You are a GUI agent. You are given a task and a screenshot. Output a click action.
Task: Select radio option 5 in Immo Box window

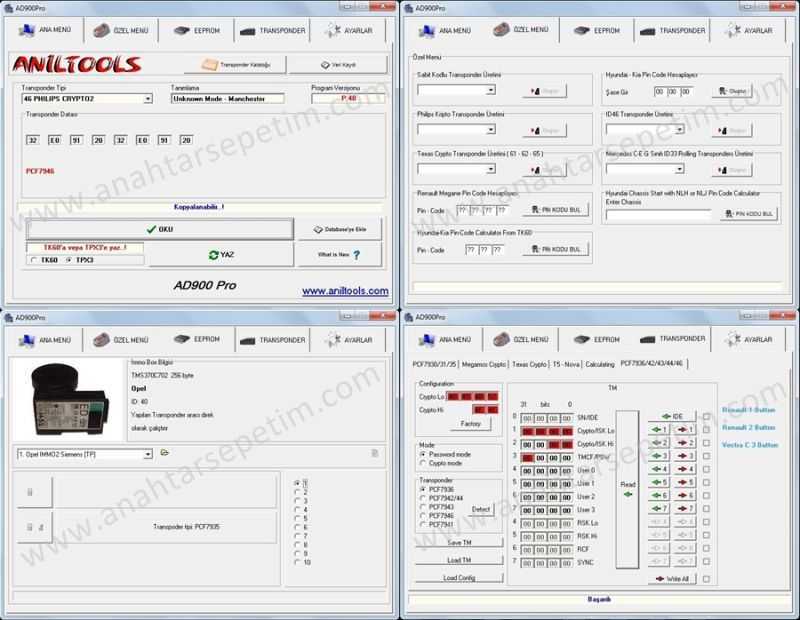pos(297,519)
